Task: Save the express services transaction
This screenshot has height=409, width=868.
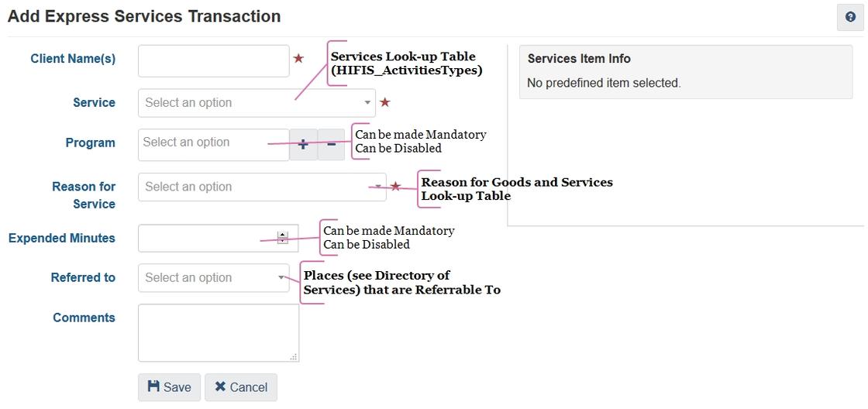Action: [169, 387]
